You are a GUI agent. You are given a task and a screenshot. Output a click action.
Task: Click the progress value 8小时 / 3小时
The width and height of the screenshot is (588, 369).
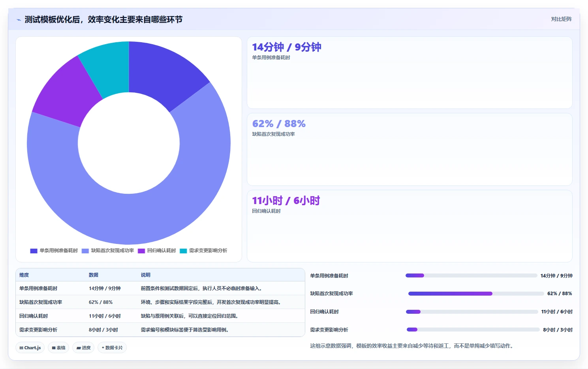558,330
